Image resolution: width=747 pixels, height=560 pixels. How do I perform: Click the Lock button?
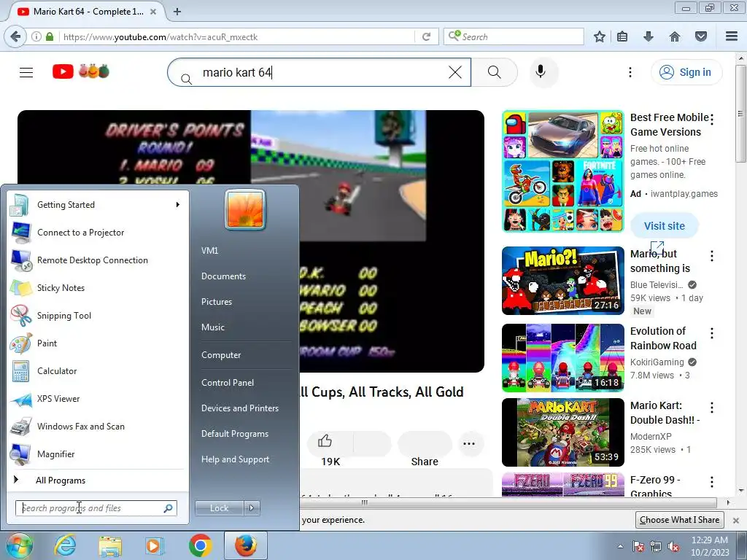pyautogui.click(x=219, y=508)
